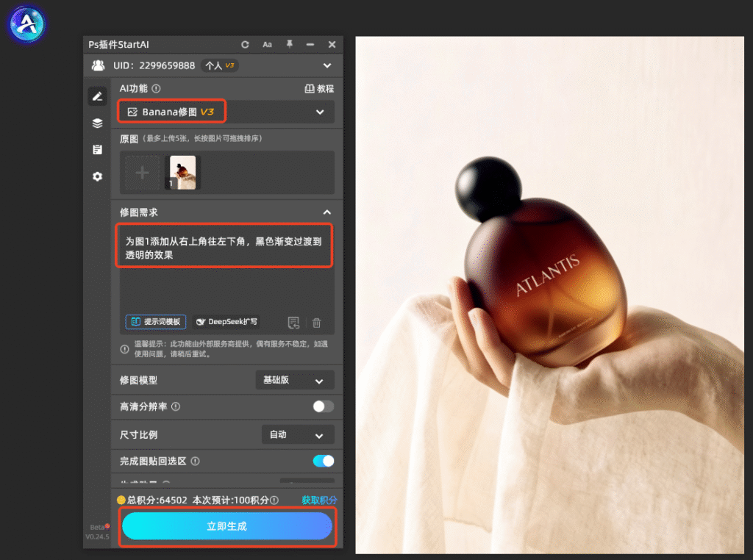Toggle the 高清分辨率 switch on

click(x=324, y=406)
